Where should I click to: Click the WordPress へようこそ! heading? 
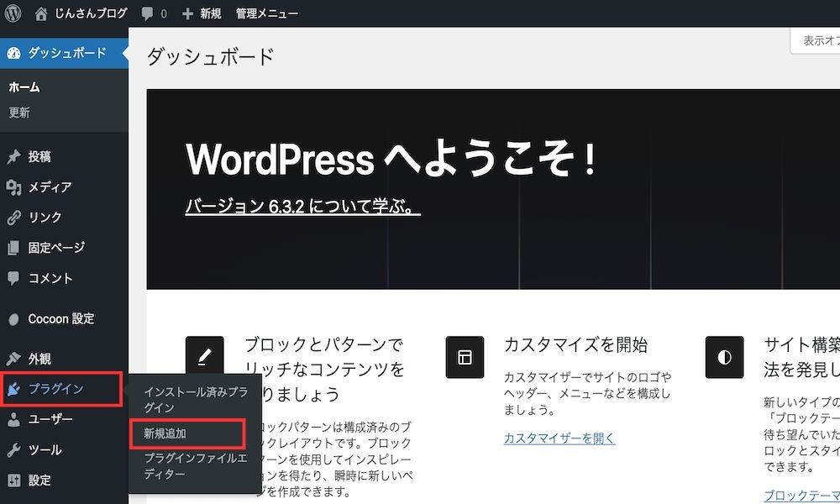tap(391, 159)
